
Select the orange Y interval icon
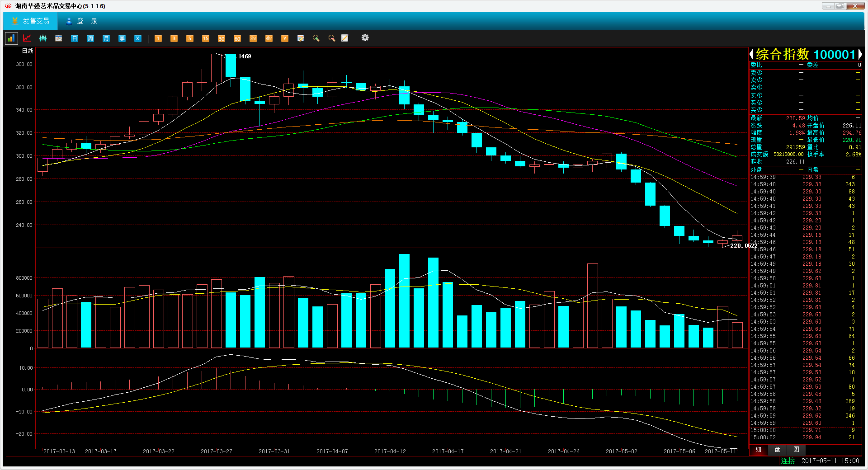[x=285, y=38]
